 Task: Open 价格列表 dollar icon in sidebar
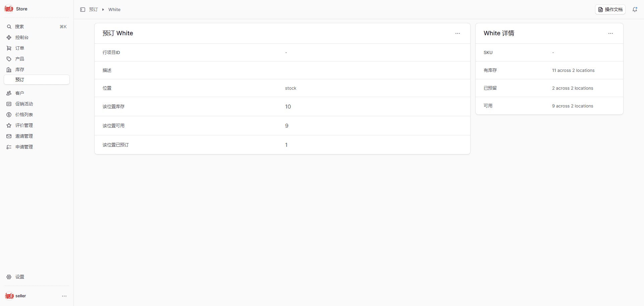click(9, 115)
